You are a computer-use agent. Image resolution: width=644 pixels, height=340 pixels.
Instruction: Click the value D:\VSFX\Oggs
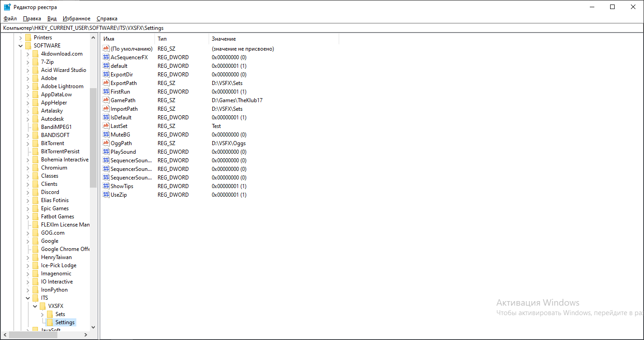click(229, 143)
